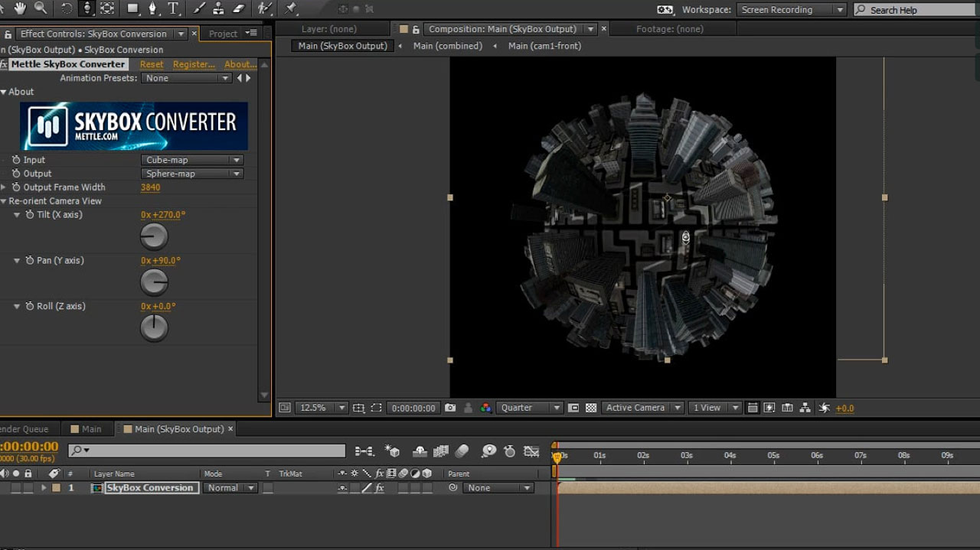Click the Register... link

click(x=194, y=64)
